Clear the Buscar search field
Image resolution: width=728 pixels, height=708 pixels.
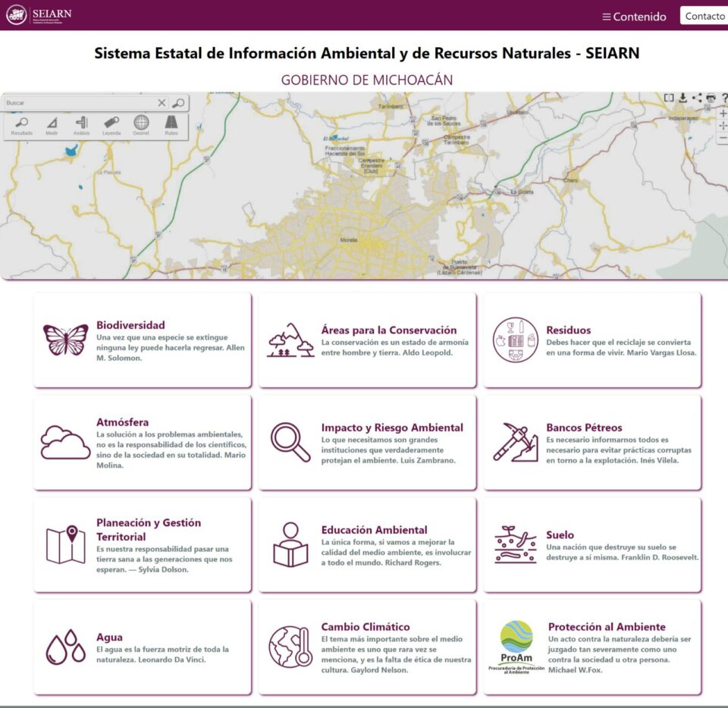(x=162, y=103)
